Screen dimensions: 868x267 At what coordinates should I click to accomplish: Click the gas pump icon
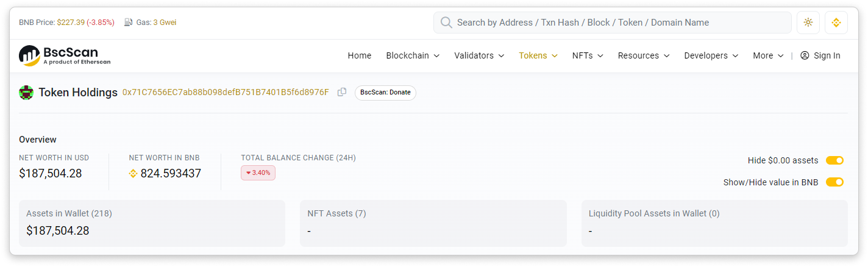click(x=128, y=23)
